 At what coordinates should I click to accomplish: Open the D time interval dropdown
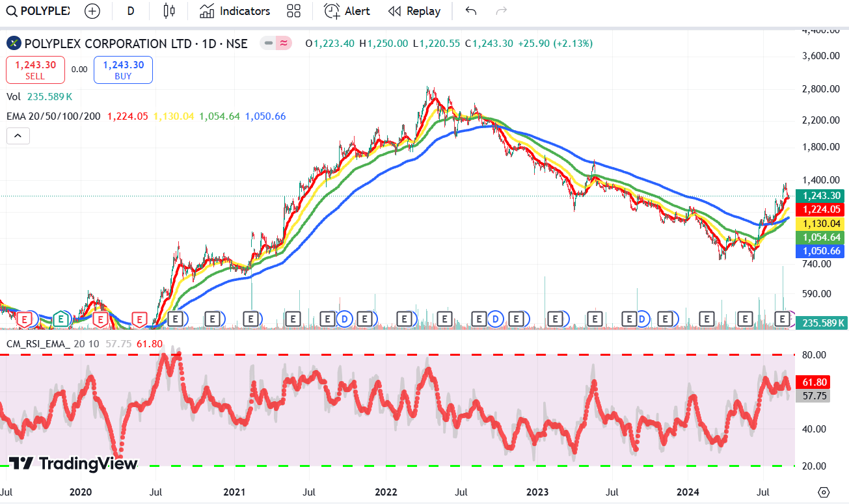tap(131, 11)
